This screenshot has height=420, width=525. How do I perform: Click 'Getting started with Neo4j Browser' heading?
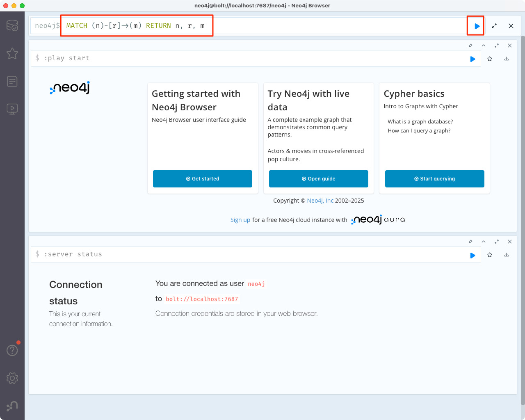(x=196, y=100)
